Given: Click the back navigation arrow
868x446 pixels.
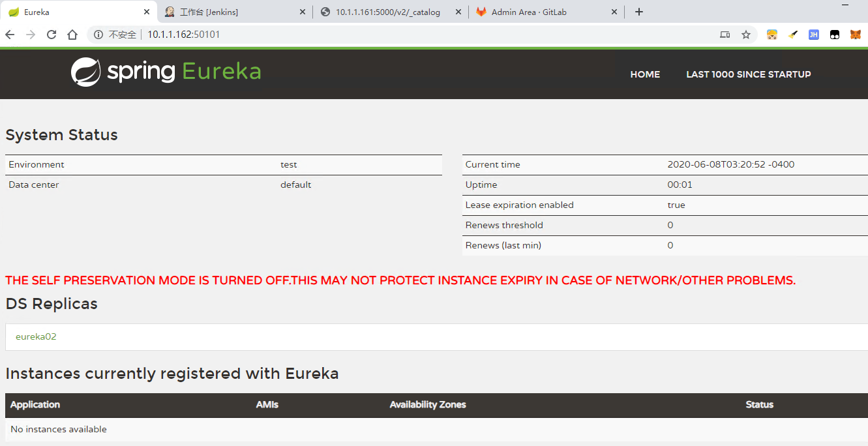Looking at the screenshot, I should (x=10, y=35).
